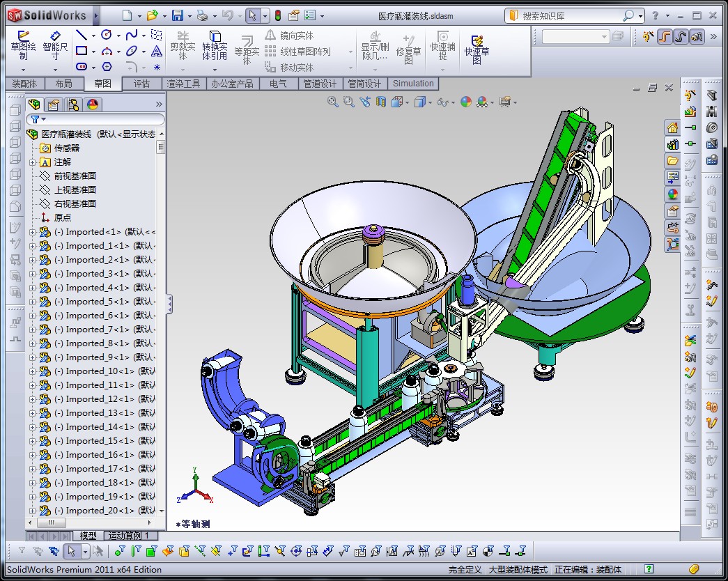Select the Text sketch tool icon

(x=157, y=51)
